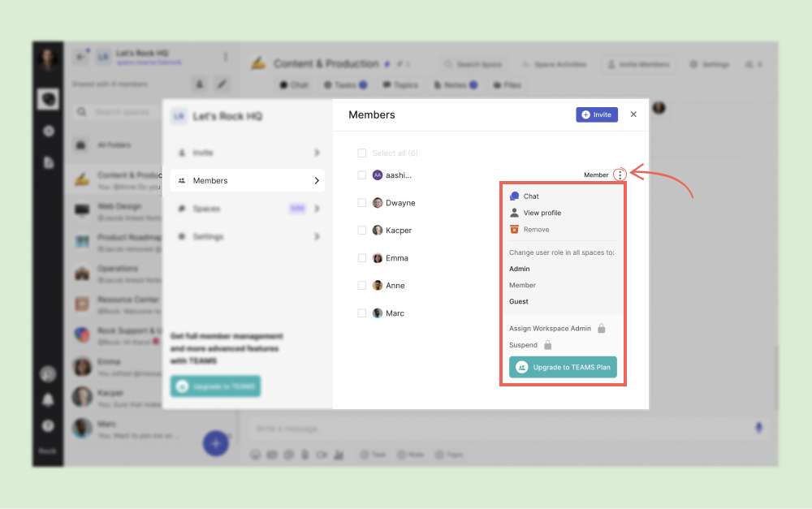Click Upgrade to TEAMS Plan button
This screenshot has height=509, width=812.
(563, 367)
